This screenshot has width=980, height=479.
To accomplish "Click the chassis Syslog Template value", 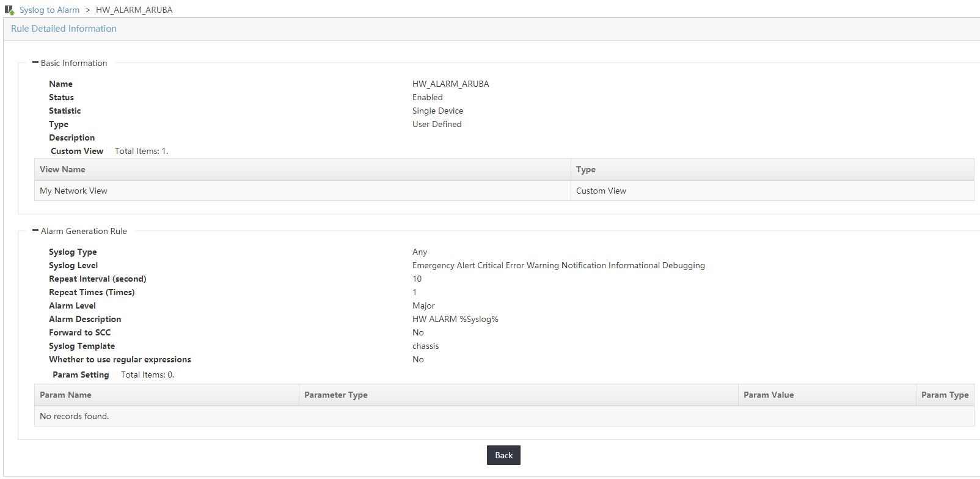I will (x=425, y=346).
